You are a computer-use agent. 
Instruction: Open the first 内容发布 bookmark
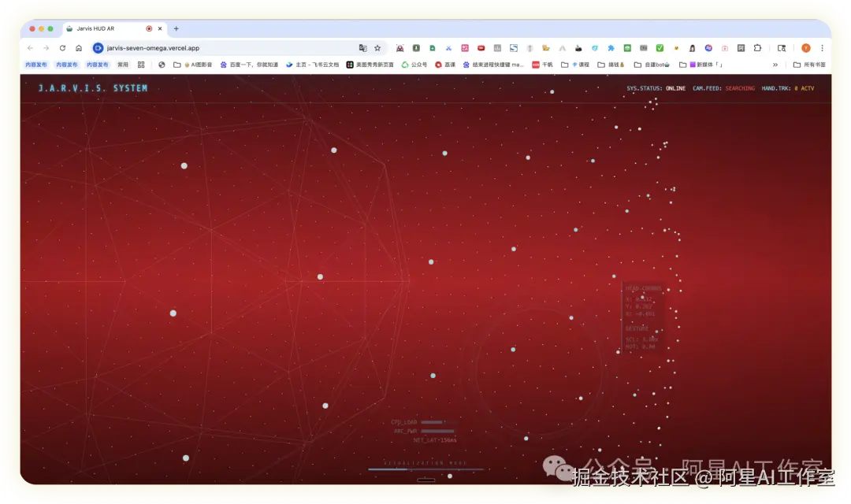35,65
